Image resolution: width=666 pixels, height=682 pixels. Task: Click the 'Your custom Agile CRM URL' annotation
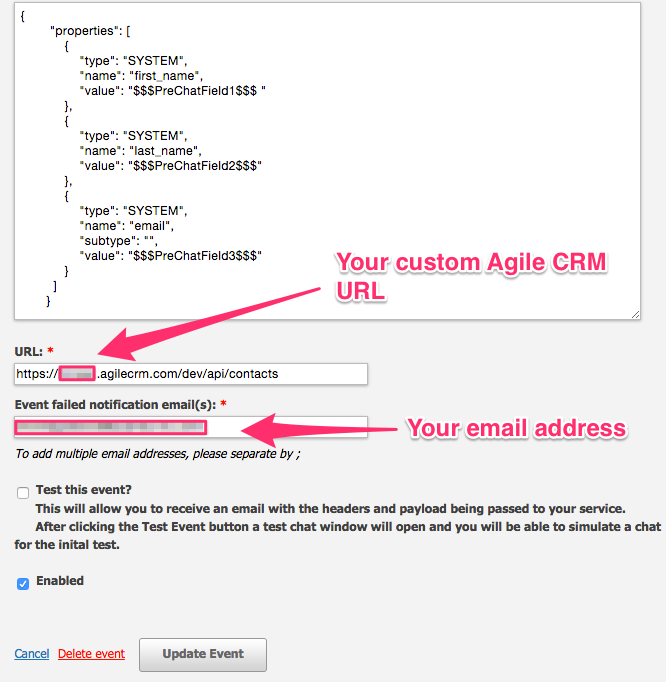470,275
